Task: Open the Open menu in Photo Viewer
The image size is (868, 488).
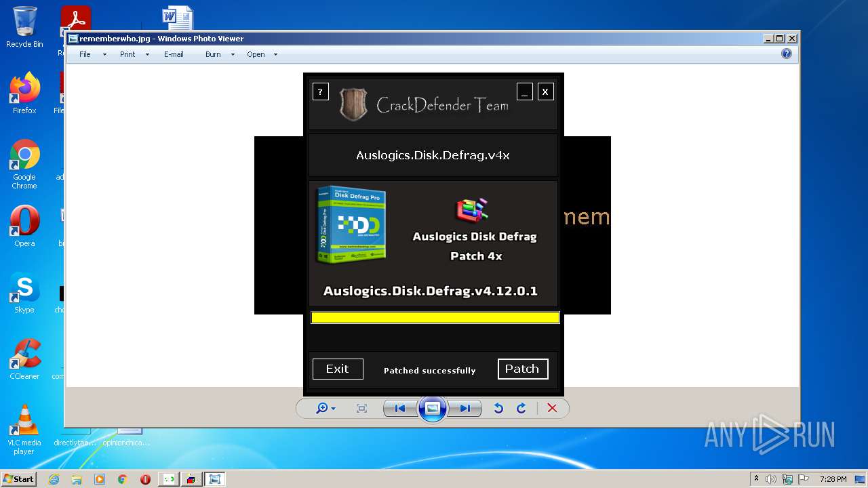Action: pos(256,54)
